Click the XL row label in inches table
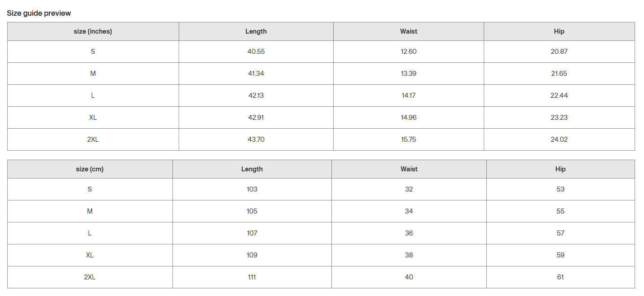The image size is (644, 296). point(93,118)
